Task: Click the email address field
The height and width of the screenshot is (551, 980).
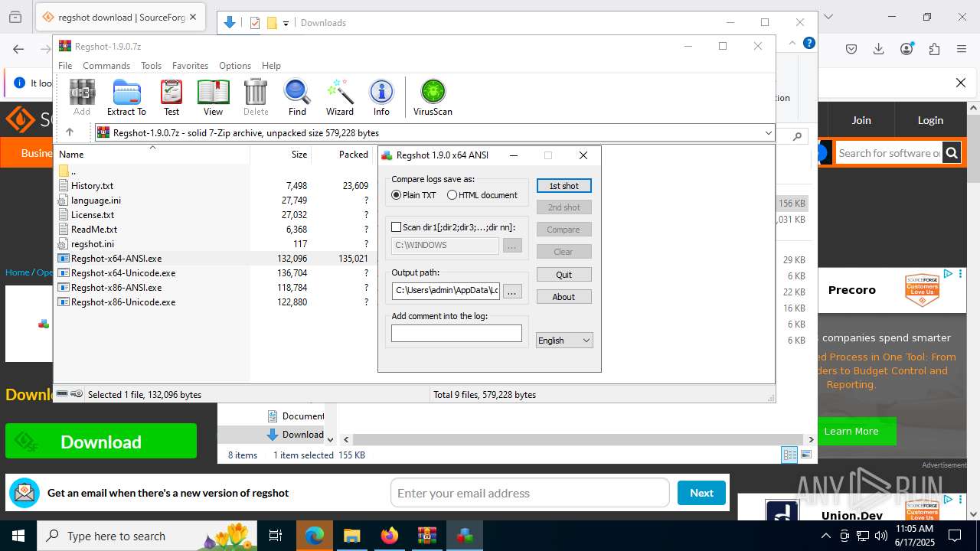Action: (x=530, y=493)
